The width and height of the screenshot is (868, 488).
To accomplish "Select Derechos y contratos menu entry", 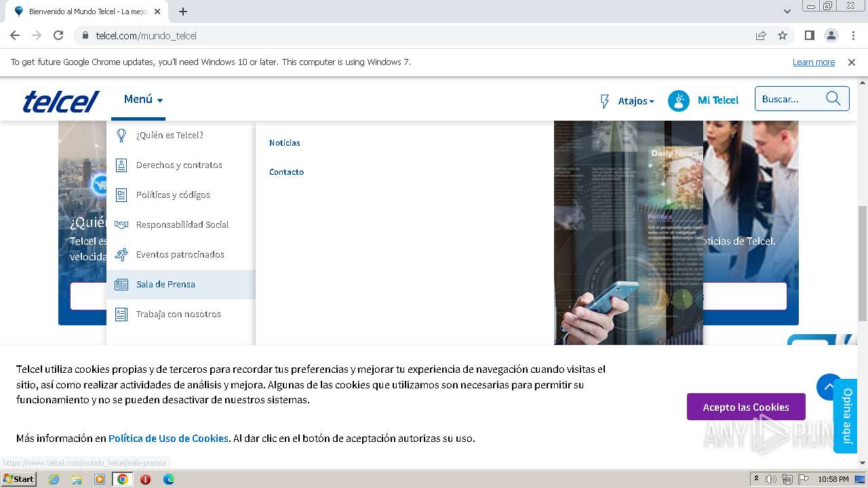I will pyautogui.click(x=180, y=165).
